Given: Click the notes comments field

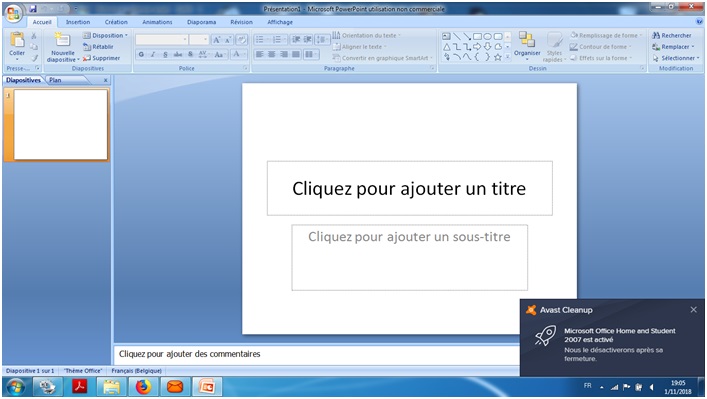Looking at the screenshot, I should (x=317, y=354).
